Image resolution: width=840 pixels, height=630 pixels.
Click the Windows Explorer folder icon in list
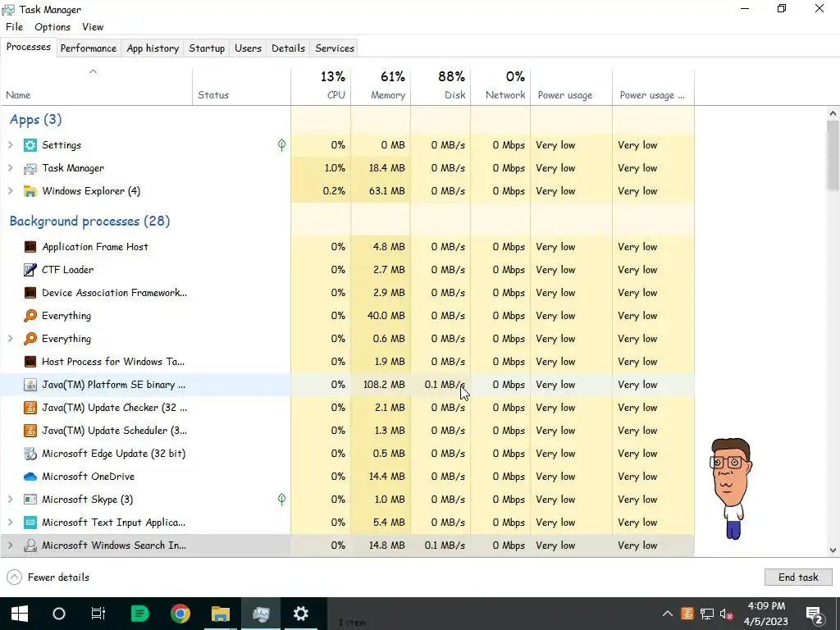pos(30,191)
